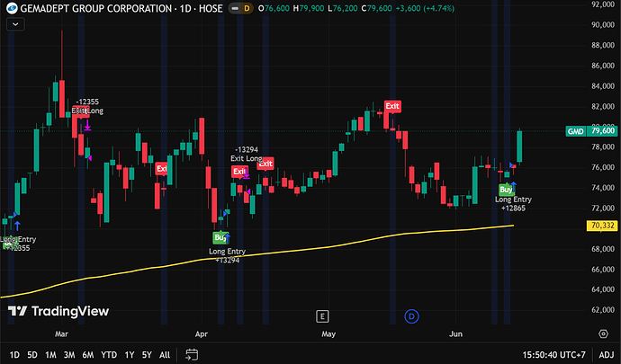Click the 'Long Entry +12865' label
The width and height of the screenshot is (621, 364).
pyautogui.click(x=513, y=204)
